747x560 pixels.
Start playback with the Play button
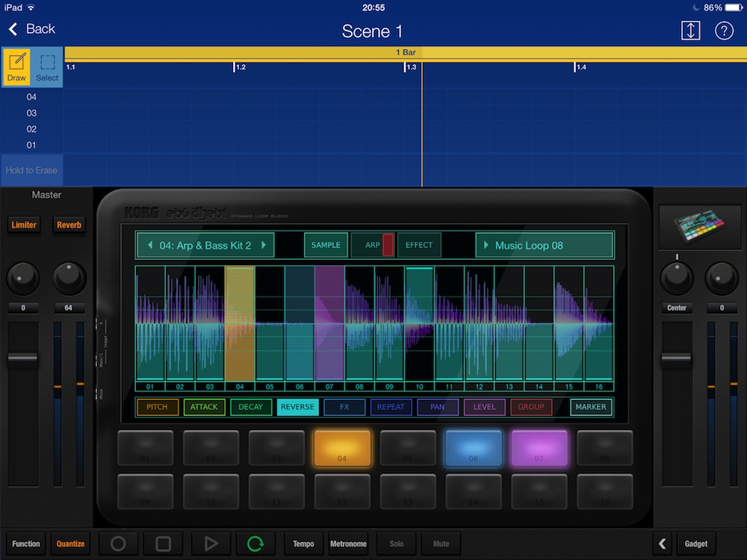(x=211, y=544)
